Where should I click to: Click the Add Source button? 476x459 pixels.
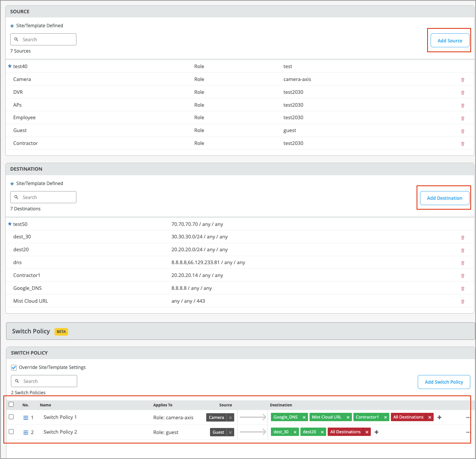tap(450, 40)
